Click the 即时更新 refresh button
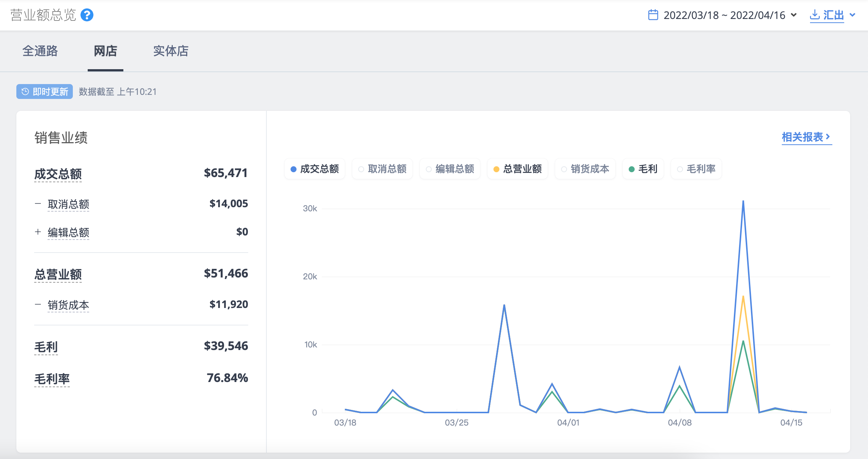This screenshot has width=868, height=459. [x=45, y=92]
